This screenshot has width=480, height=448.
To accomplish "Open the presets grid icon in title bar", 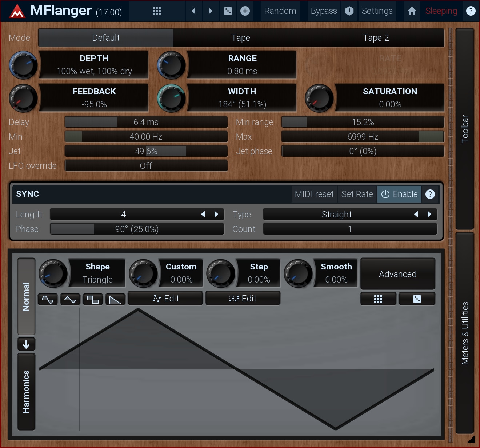I will coord(157,11).
